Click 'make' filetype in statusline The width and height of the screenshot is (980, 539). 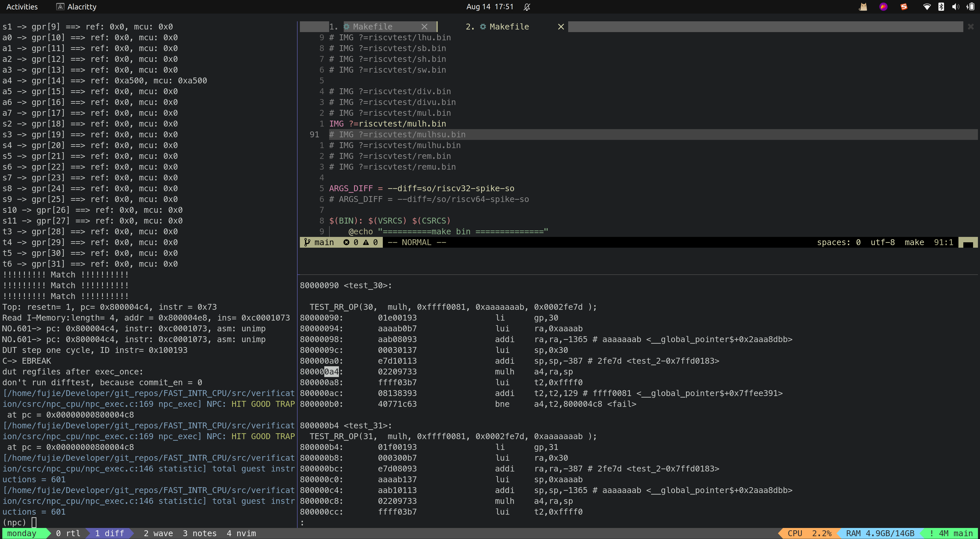(x=914, y=242)
